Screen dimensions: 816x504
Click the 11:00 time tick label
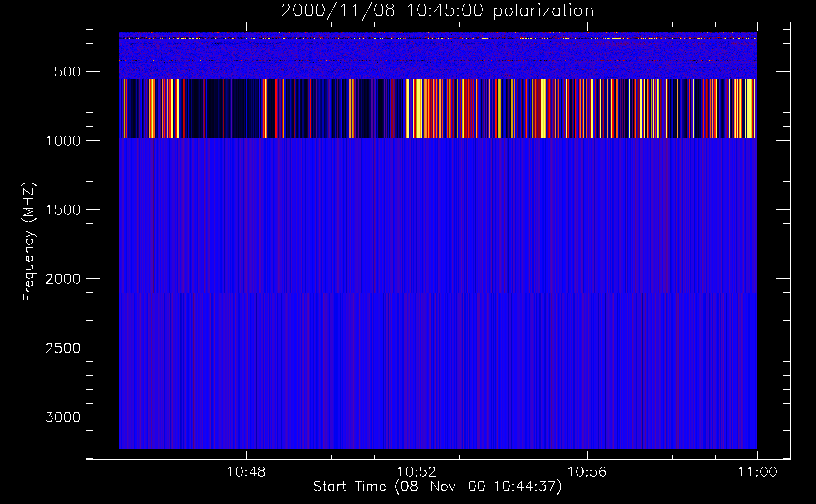tap(757, 472)
